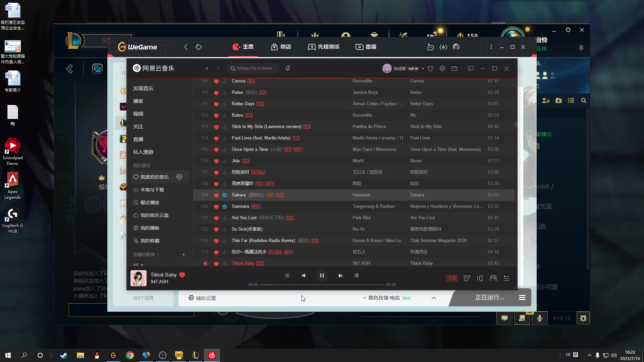Click the download icon next to Tiktok Baby
The image size is (644, 362).
coord(224,263)
